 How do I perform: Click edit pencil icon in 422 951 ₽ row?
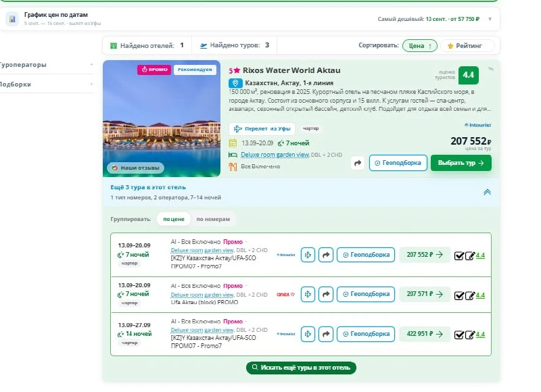[x=470, y=335]
